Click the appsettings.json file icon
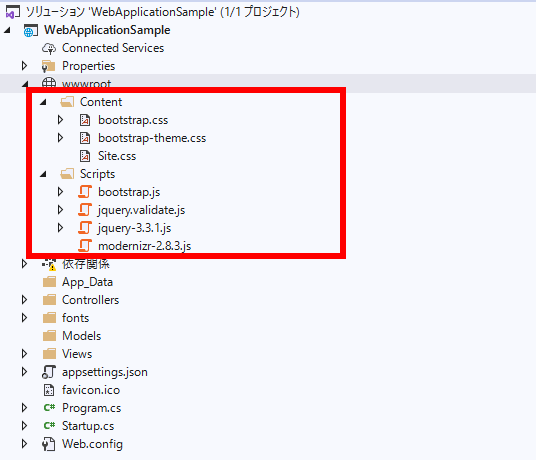The width and height of the screenshot is (536, 460). point(49,372)
